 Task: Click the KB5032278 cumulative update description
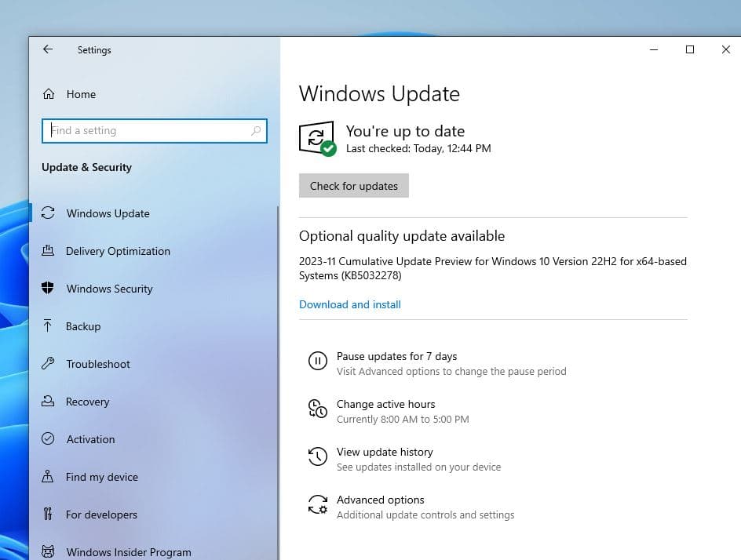(x=493, y=268)
